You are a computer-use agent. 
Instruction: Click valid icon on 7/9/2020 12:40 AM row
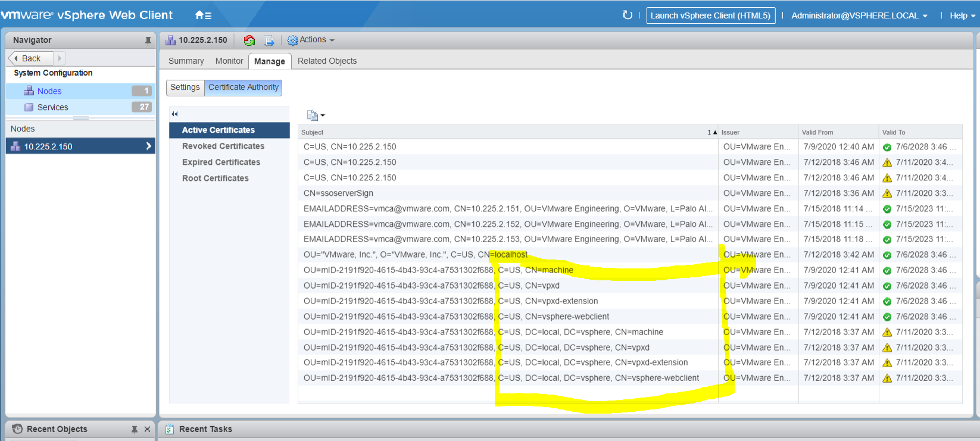887,147
